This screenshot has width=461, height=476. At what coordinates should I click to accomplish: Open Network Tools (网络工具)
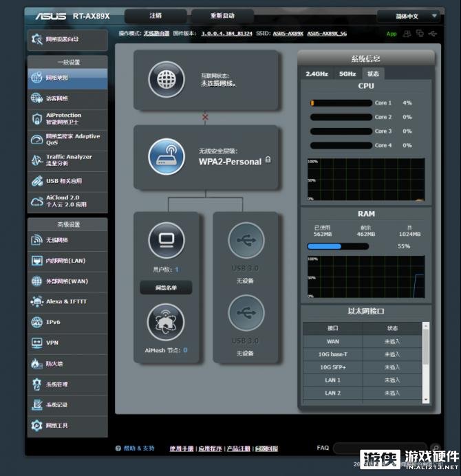(67, 426)
